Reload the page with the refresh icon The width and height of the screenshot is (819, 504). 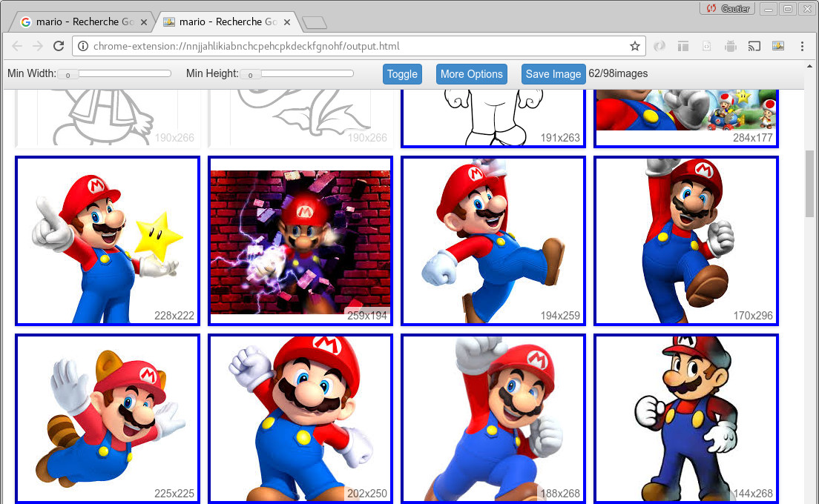(59, 46)
